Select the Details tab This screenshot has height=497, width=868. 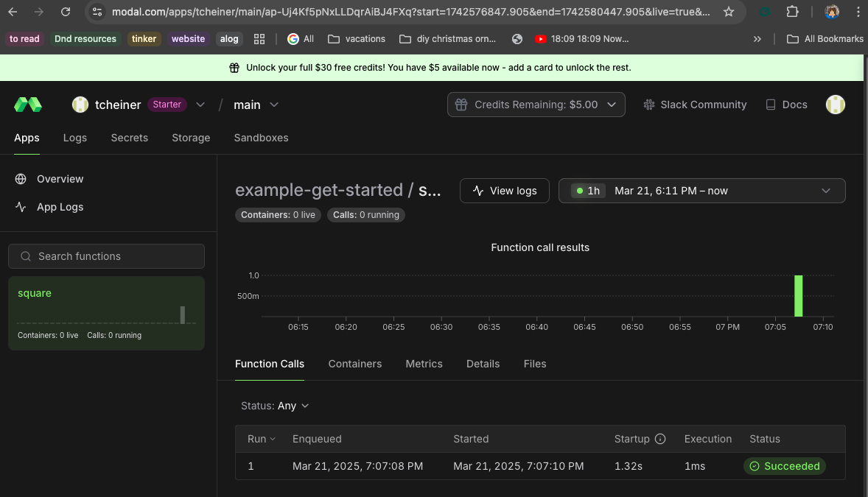pos(483,364)
